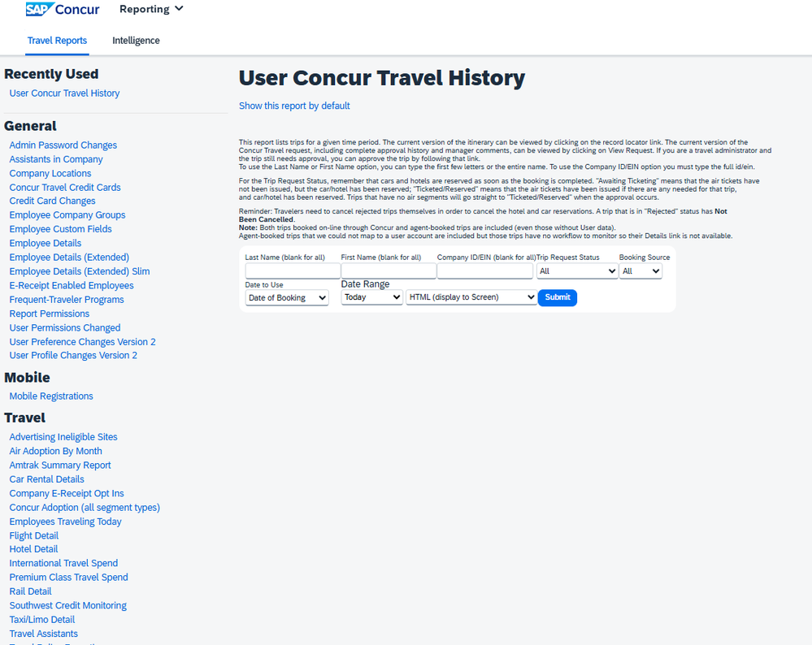The width and height of the screenshot is (812, 645).
Task: Open the Booking Source dropdown
Action: 640,271
